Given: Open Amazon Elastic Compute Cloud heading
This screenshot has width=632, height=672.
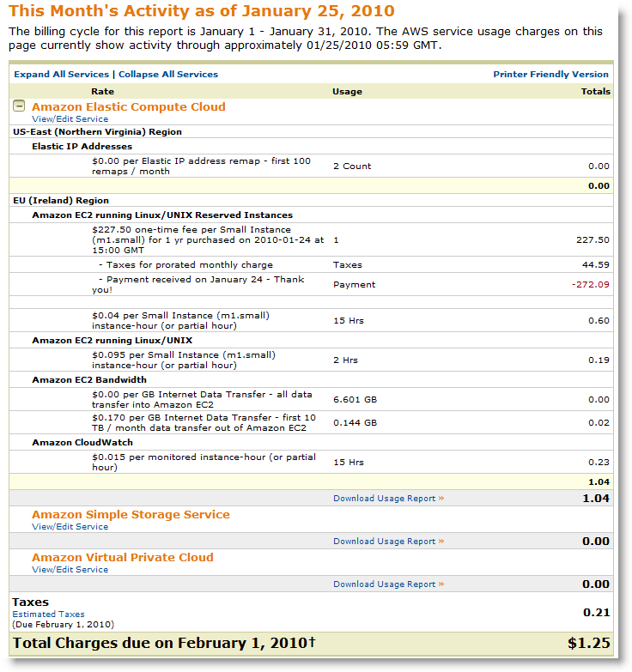Looking at the screenshot, I should coord(128,106).
